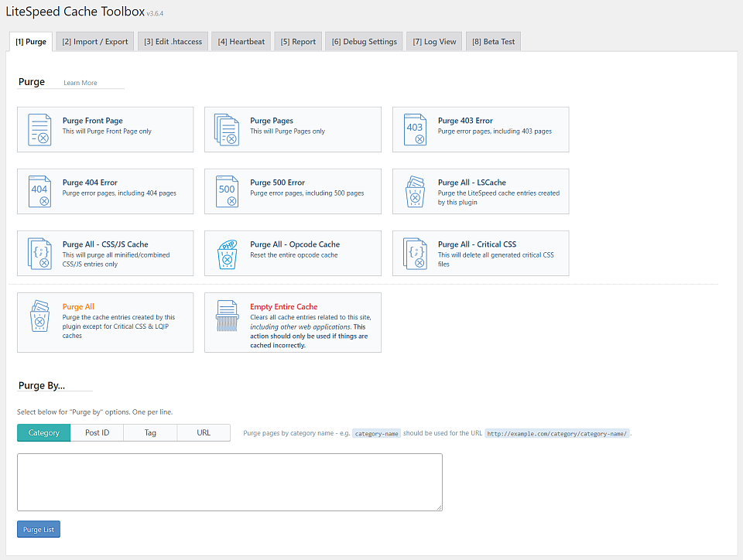Click the 404 error page icon
743x560 pixels.
39,191
